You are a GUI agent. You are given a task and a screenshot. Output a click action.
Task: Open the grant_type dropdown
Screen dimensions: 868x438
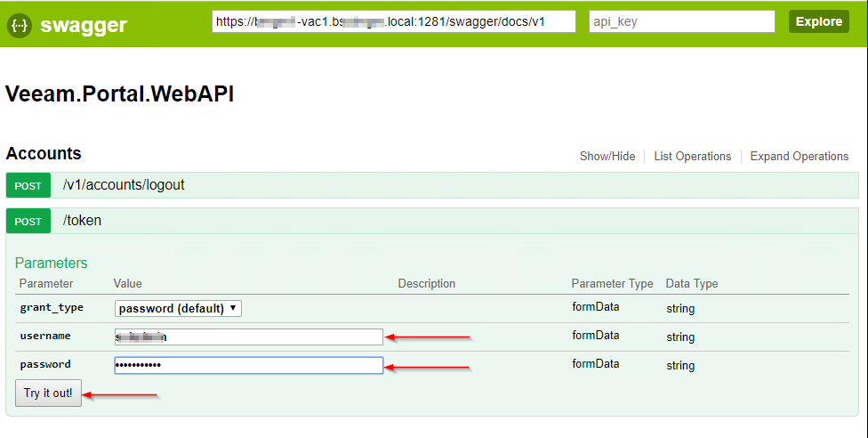click(178, 308)
